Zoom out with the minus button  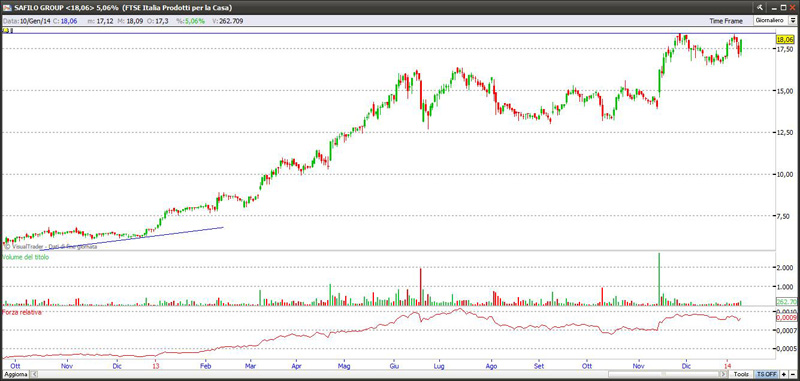pyautogui.click(x=792, y=374)
